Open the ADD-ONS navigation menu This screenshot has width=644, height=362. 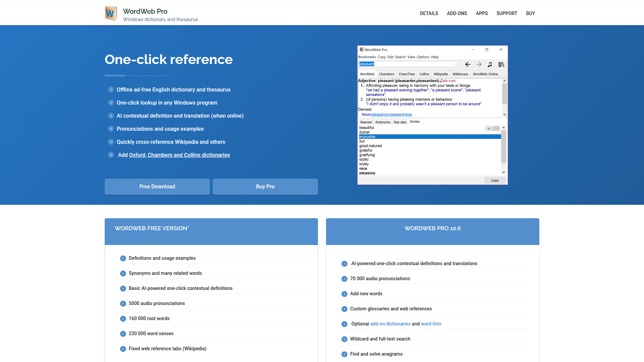click(457, 13)
